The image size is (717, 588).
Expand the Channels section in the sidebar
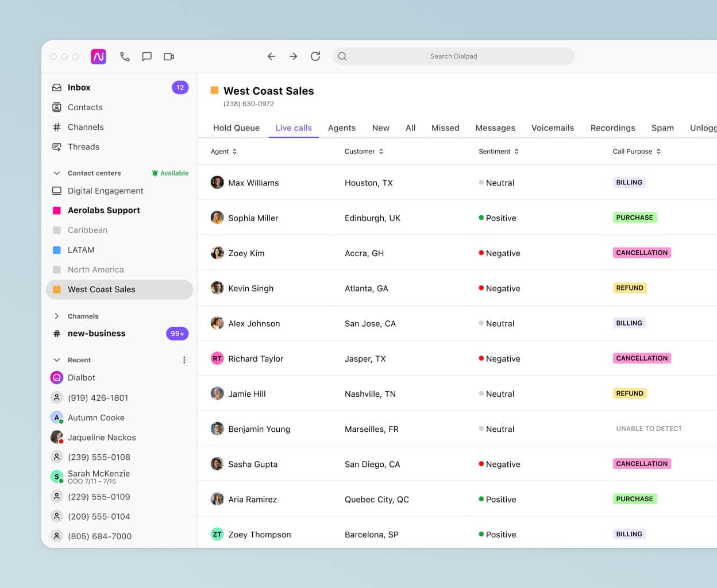click(56, 316)
